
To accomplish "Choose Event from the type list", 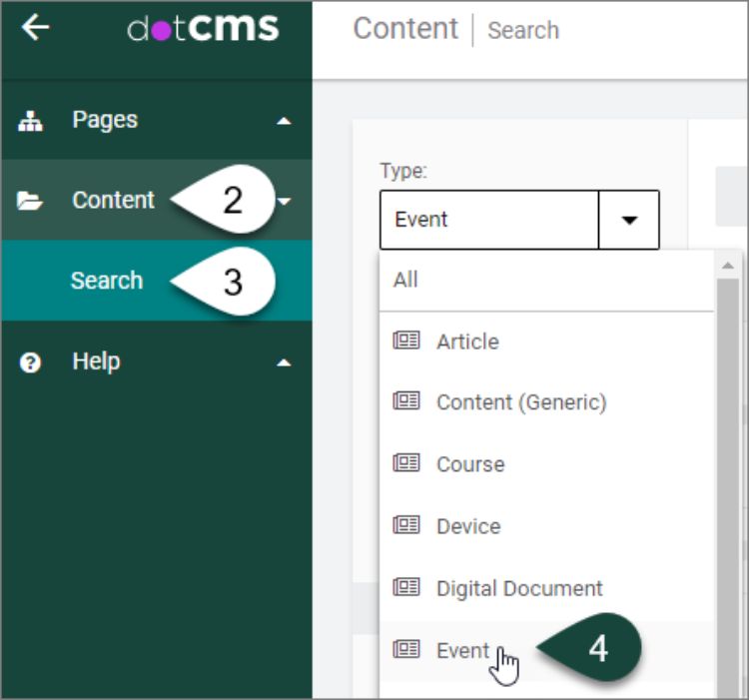I will click(463, 651).
